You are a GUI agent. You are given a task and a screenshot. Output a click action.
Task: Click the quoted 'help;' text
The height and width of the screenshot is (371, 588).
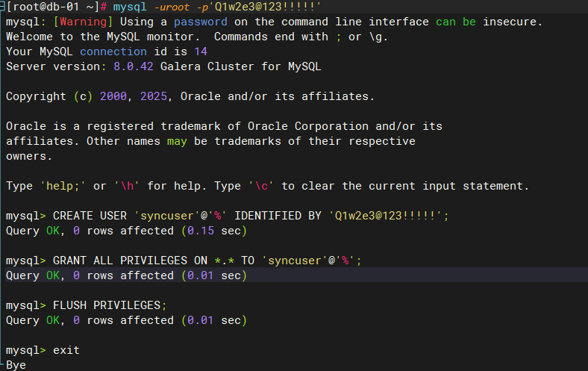(x=63, y=186)
